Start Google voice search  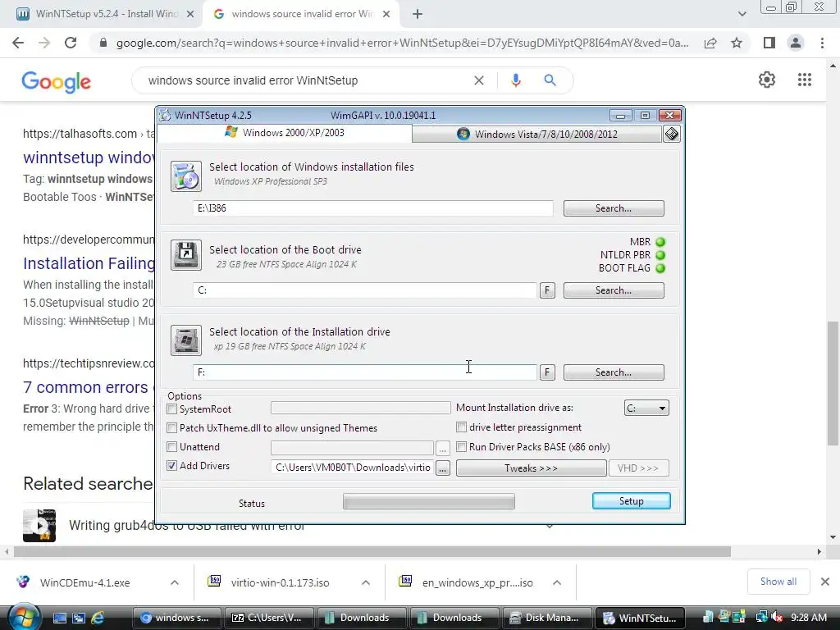(515, 80)
